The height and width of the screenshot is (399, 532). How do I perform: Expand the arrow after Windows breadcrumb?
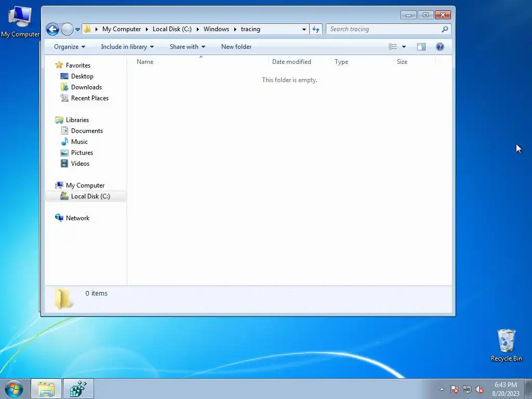tap(235, 29)
